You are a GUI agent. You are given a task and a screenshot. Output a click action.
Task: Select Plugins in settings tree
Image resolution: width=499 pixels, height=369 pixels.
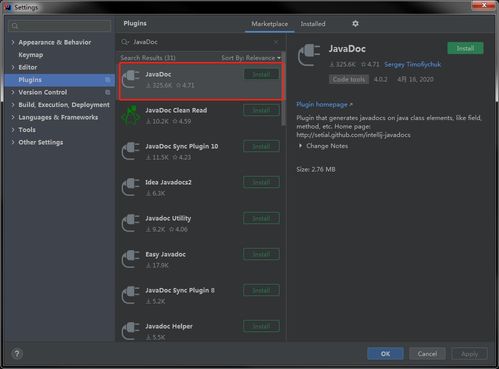60,80
